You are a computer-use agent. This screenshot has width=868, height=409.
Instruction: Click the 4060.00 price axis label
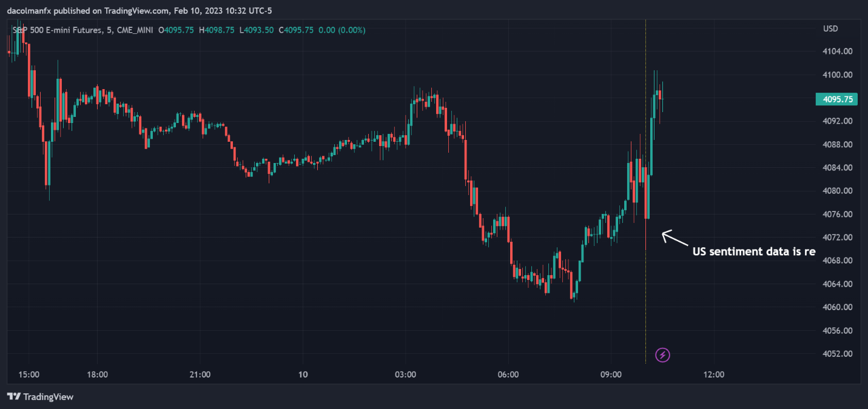pyautogui.click(x=838, y=307)
